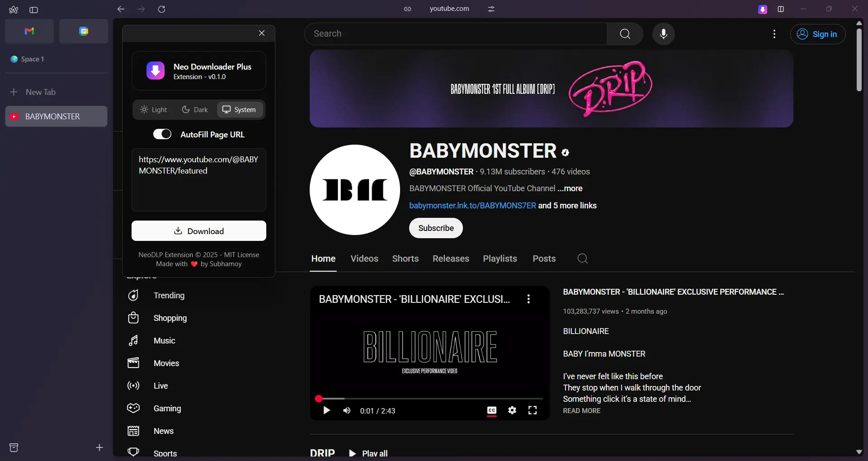868x461 pixels.
Task: Click the channel search magnifier icon
Action: 582,259
